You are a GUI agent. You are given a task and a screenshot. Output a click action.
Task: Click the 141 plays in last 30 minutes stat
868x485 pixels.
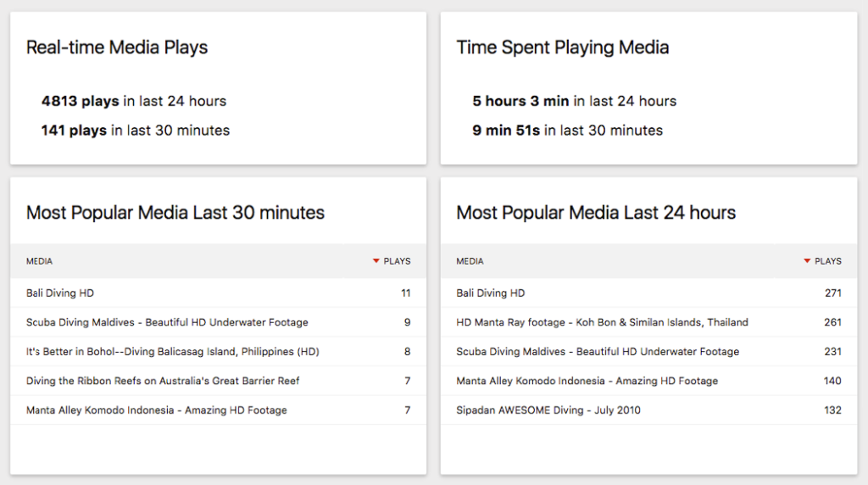coord(136,131)
